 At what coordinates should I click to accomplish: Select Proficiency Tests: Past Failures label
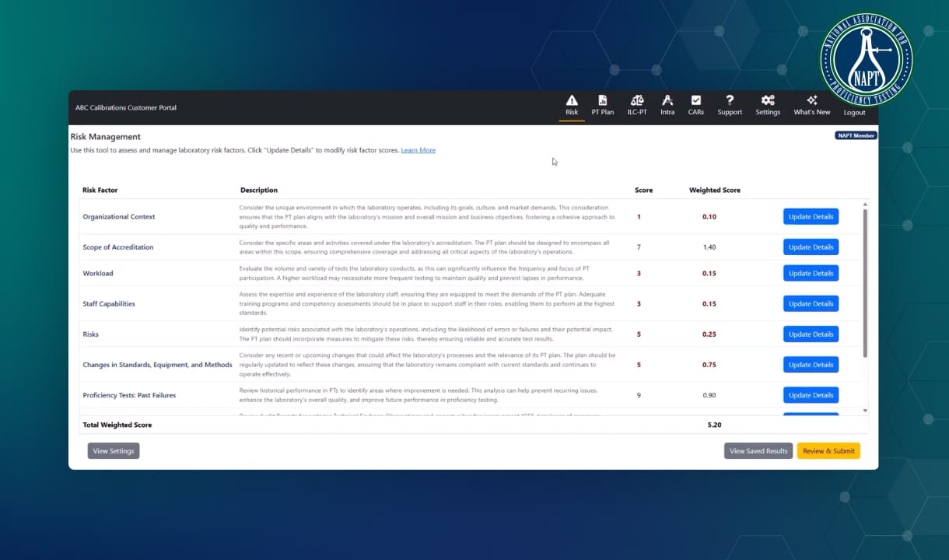point(129,395)
